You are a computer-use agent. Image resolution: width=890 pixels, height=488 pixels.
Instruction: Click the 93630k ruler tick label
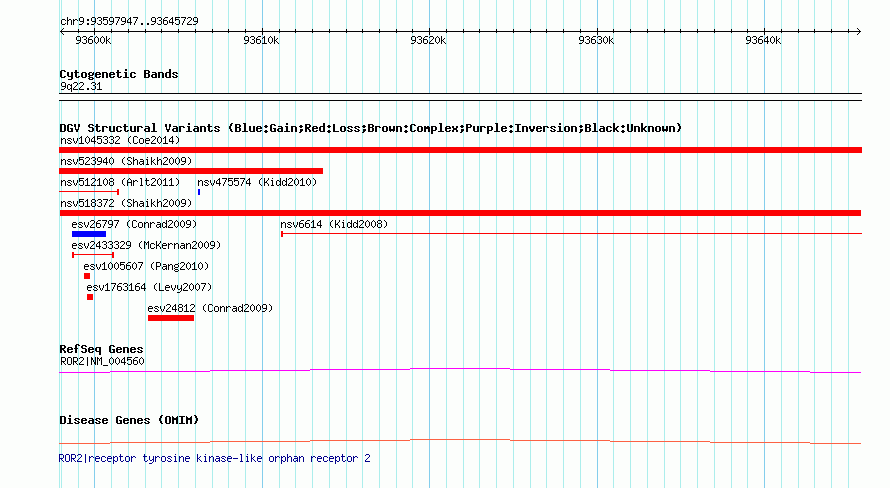pos(596,40)
